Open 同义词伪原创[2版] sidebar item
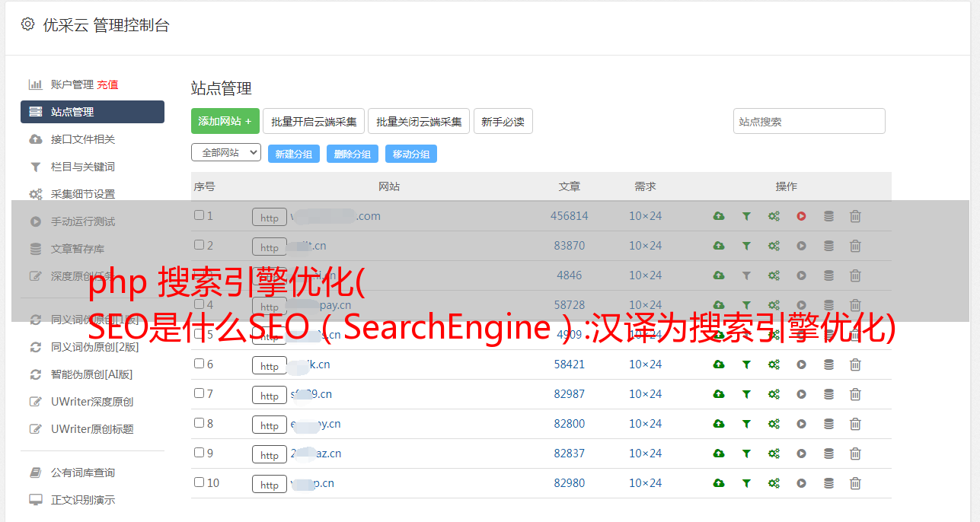 pos(95,347)
